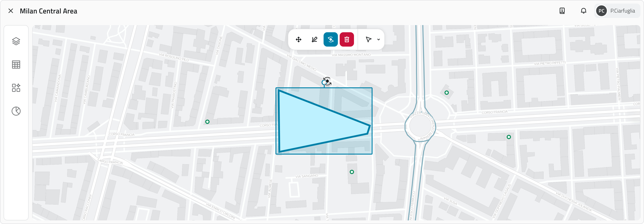Click the rotation handle above the polygon
644x224 pixels.
tap(326, 82)
